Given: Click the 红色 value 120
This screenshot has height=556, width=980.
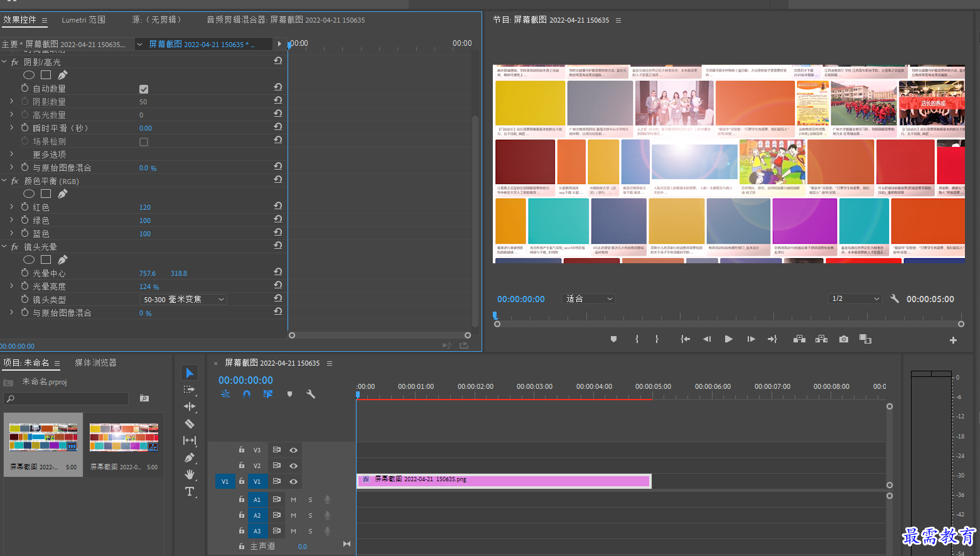Looking at the screenshot, I should click(x=145, y=207).
